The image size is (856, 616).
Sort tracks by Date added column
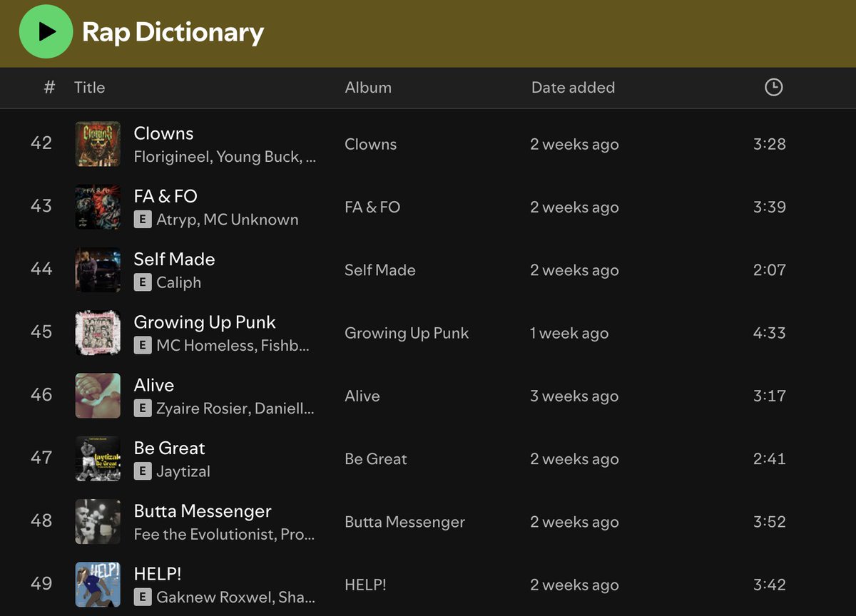tap(573, 88)
